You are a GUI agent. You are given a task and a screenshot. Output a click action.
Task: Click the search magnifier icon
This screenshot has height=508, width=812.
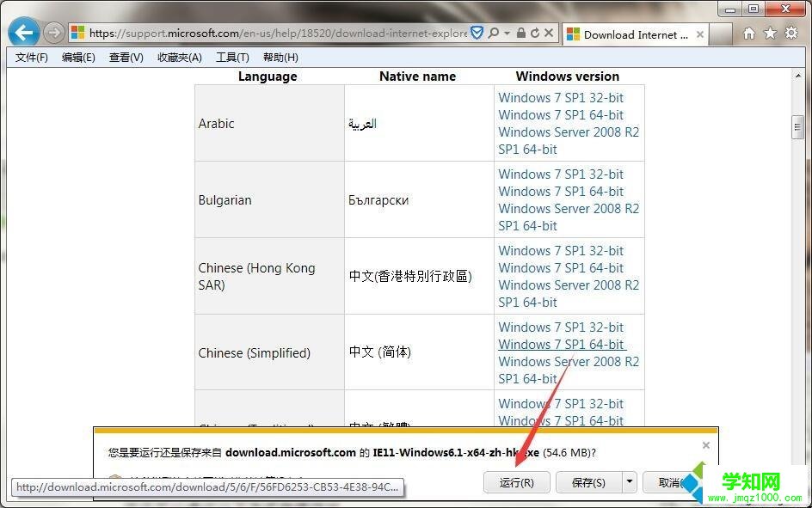point(495,32)
